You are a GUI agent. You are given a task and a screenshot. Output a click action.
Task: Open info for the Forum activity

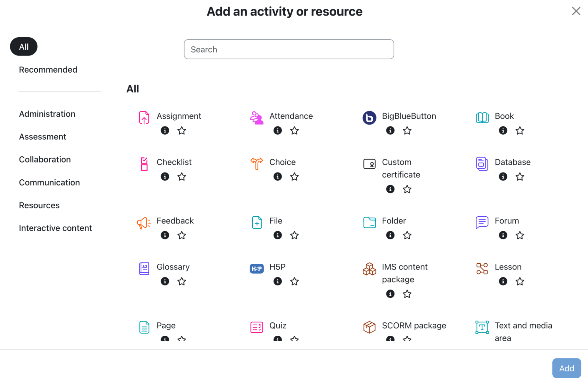[x=503, y=235]
